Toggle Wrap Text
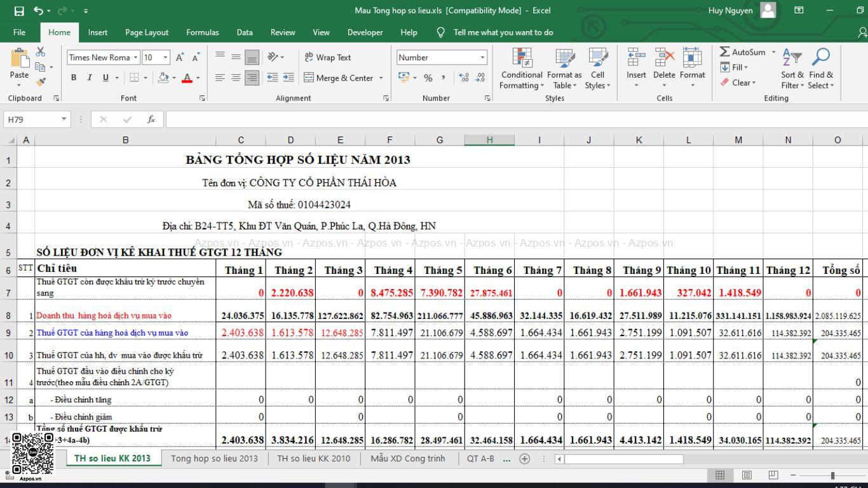 click(x=328, y=57)
